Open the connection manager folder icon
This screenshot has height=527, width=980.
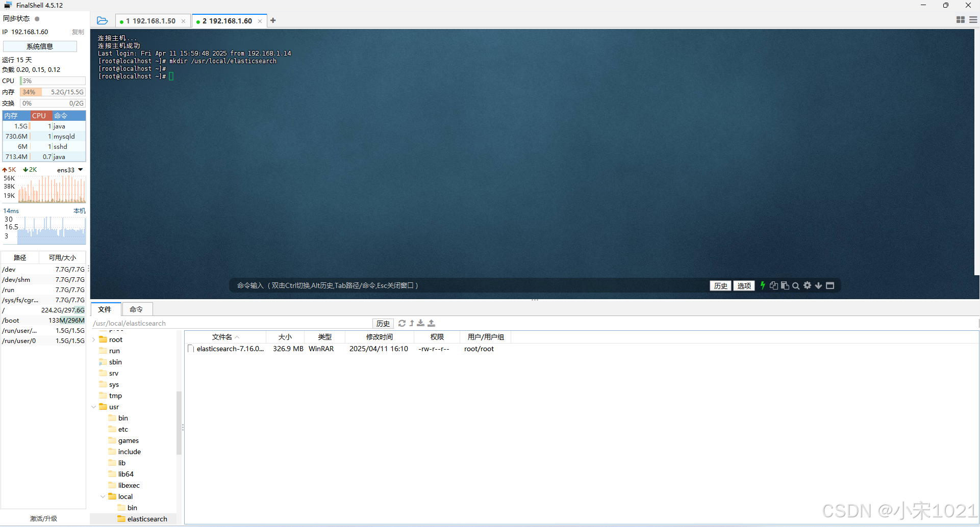102,20
